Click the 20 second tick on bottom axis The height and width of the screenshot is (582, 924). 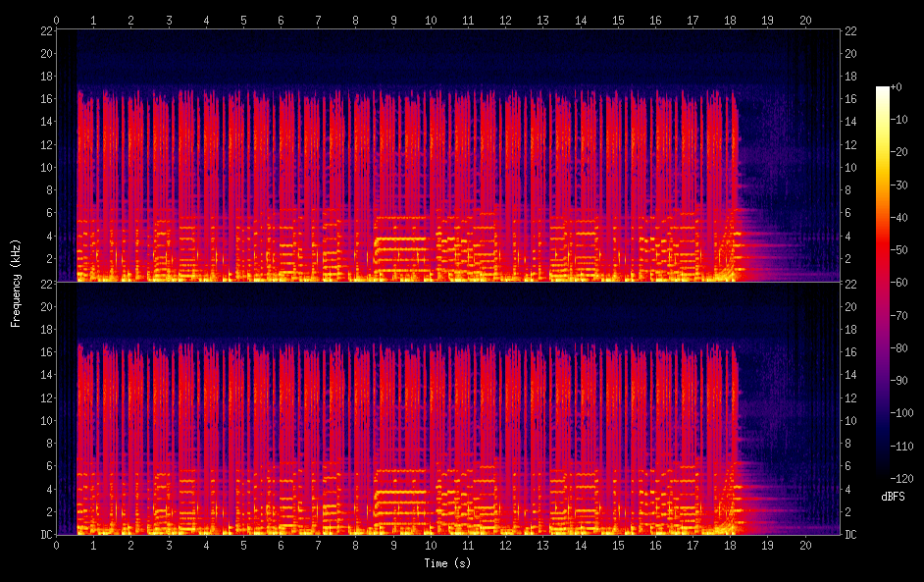pyautogui.click(x=804, y=546)
